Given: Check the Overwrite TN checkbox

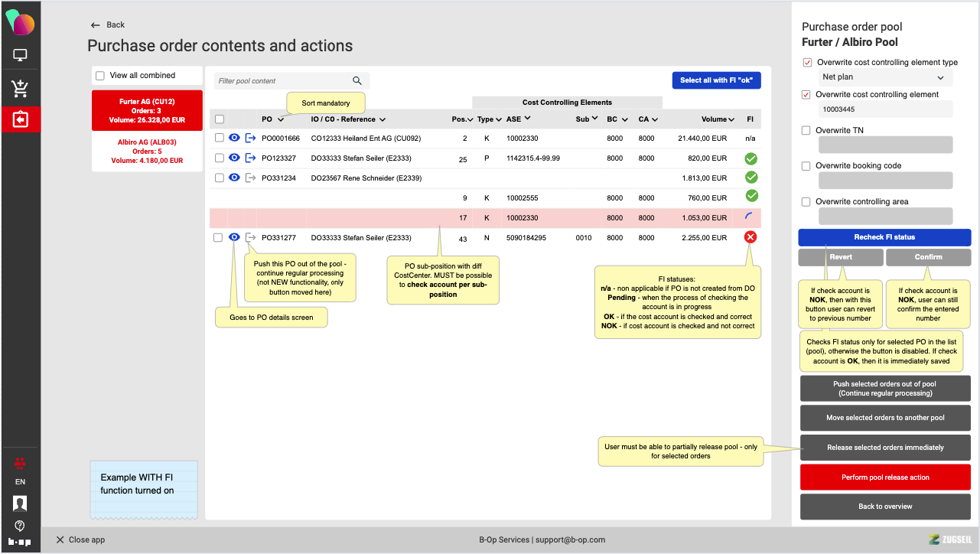Looking at the screenshot, I should pyautogui.click(x=806, y=131).
